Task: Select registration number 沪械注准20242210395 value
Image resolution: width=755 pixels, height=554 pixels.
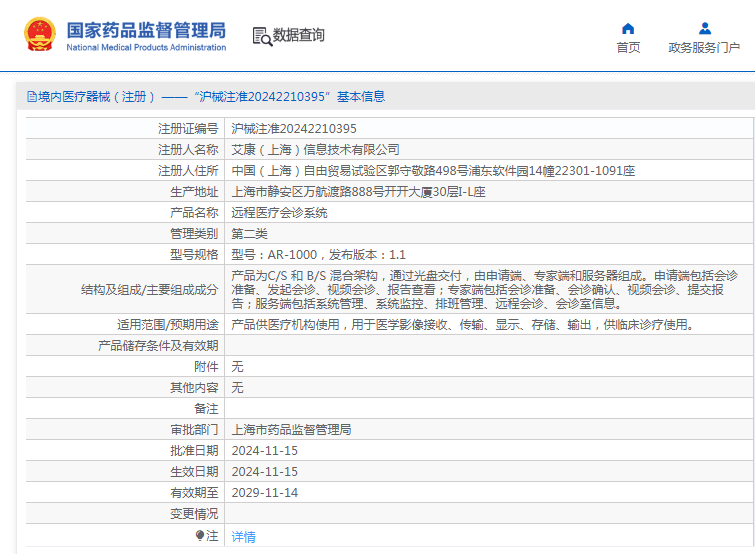Action: (x=294, y=129)
